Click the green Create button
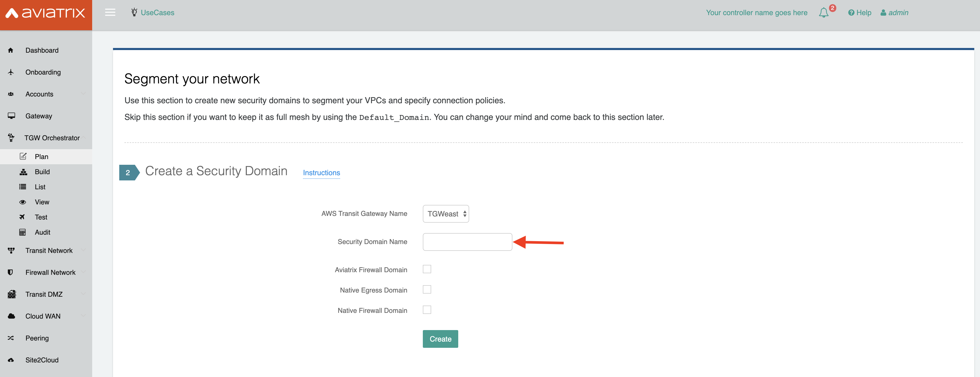This screenshot has height=377, width=980. (x=440, y=339)
